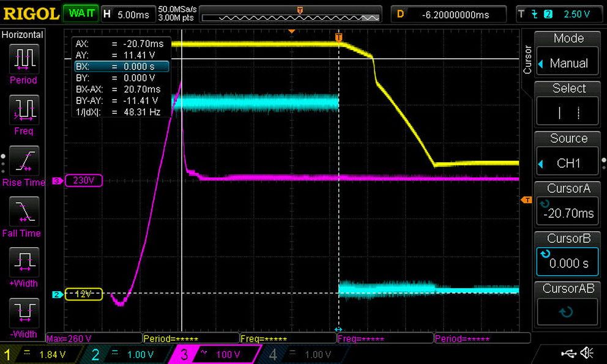Toggle channel 1 1.84 V tab
Viewport: 607px width, 364px height.
click(x=40, y=354)
